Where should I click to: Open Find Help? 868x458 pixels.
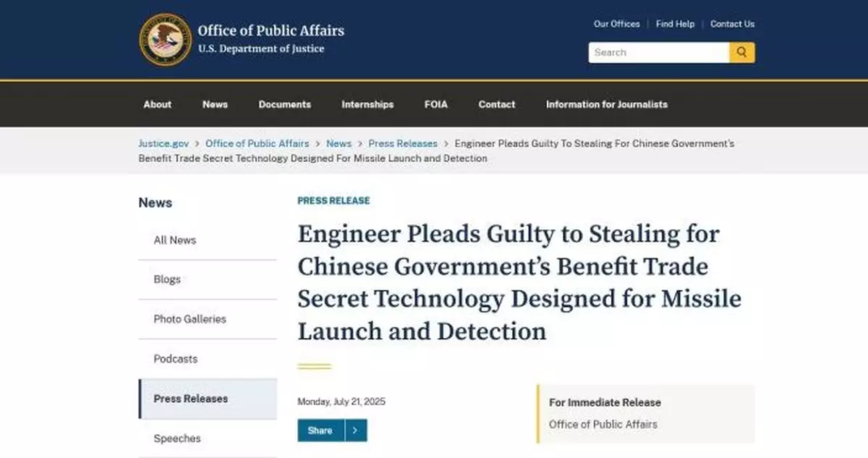(x=674, y=24)
